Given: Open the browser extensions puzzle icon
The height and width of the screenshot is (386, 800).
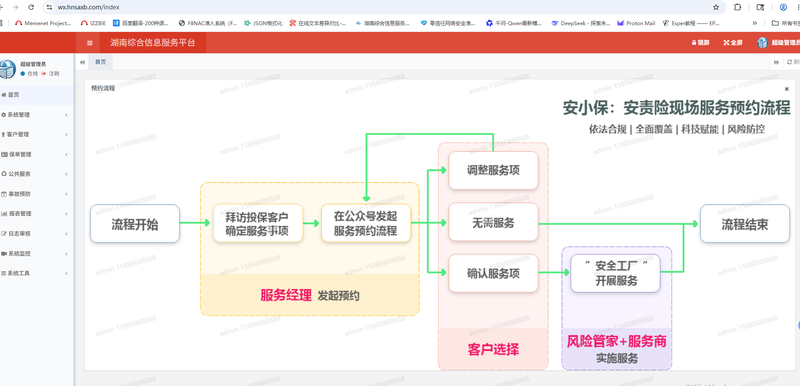Looking at the screenshot, I should (x=738, y=8).
